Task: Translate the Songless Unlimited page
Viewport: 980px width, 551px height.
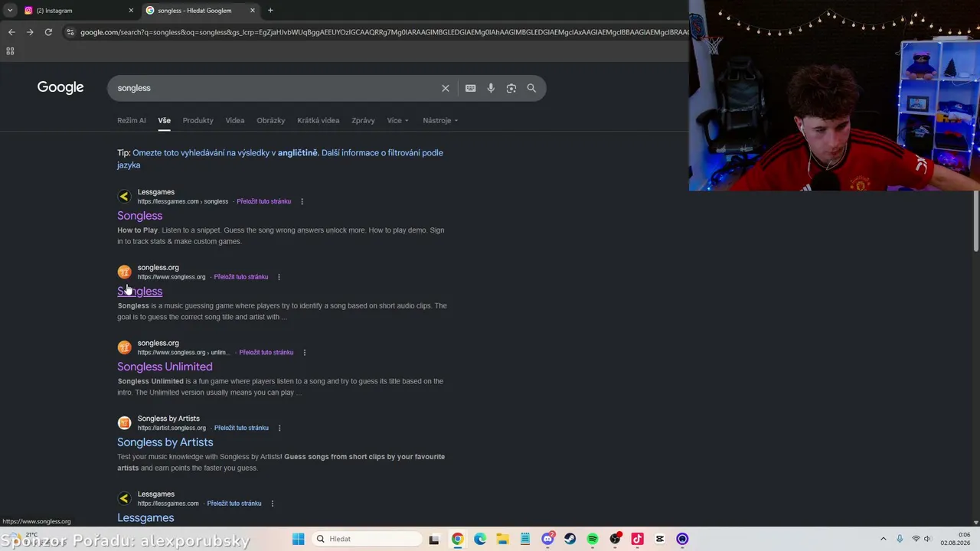Action: (266, 353)
